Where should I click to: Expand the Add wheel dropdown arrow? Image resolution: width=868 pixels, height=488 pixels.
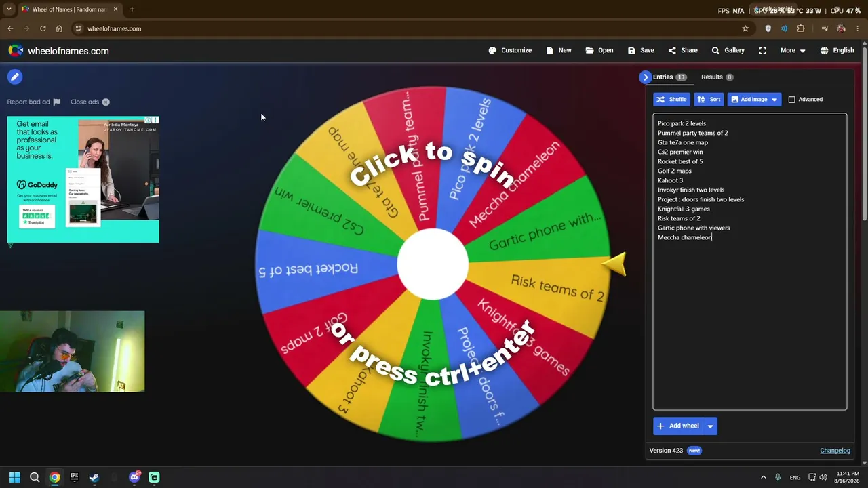click(710, 426)
